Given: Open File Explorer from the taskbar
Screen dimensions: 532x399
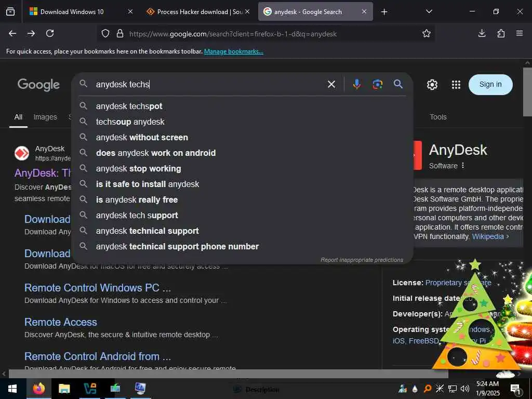Looking at the screenshot, I should click(x=64, y=389).
